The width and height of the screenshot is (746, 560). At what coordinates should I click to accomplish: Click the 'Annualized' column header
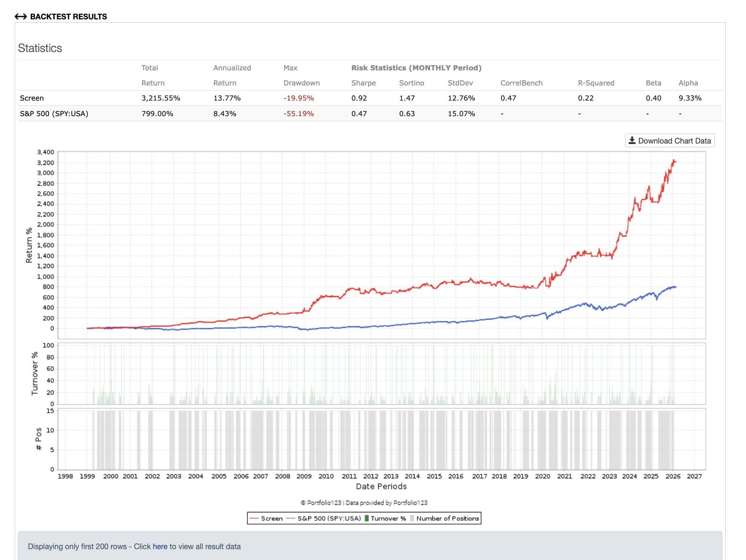232,68
